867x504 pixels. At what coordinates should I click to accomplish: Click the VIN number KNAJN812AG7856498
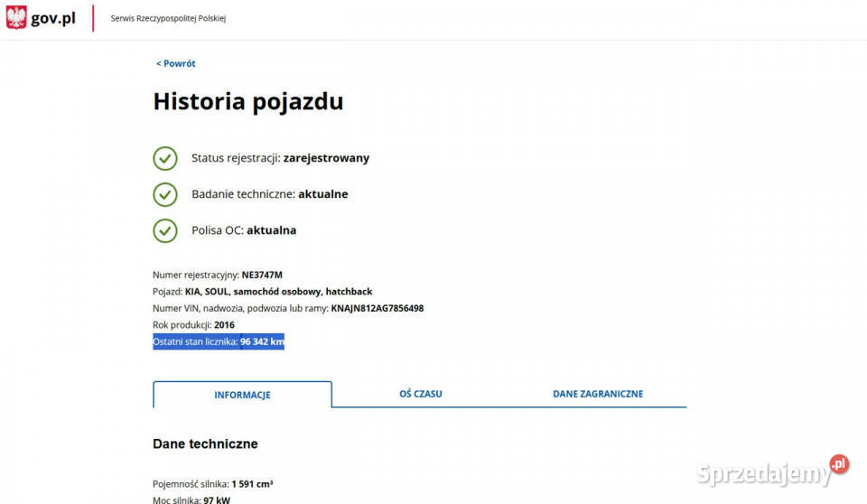pyautogui.click(x=378, y=308)
